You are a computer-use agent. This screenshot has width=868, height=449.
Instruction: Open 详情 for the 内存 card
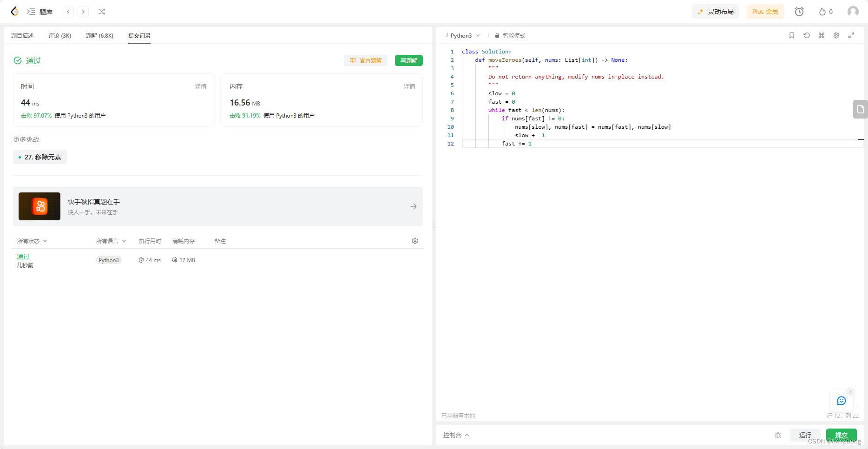[x=409, y=86]
